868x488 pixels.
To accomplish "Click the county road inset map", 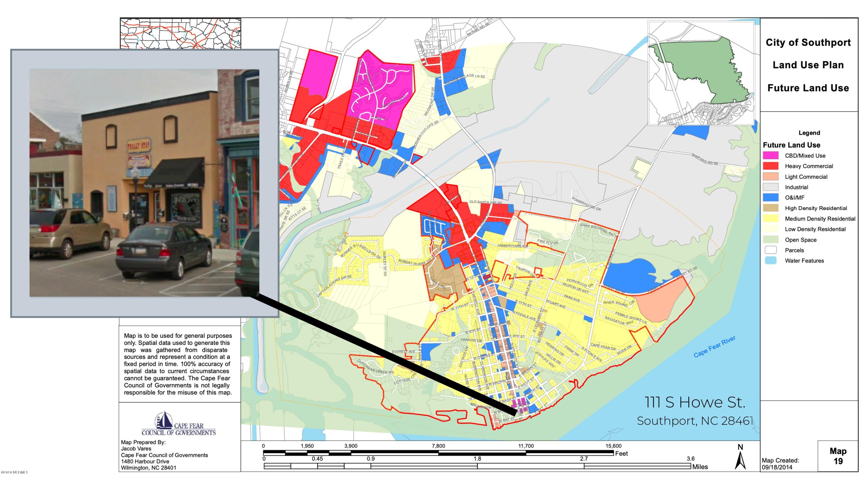I will pos(181,34).
